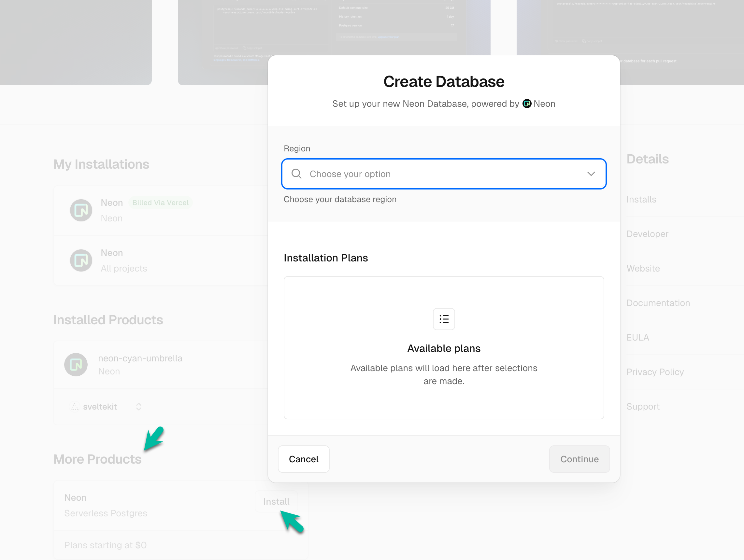Click the 'Plans starting at $0' text
Screen dimensions: 744x560
pyautogui.click(x=105, y=545)
